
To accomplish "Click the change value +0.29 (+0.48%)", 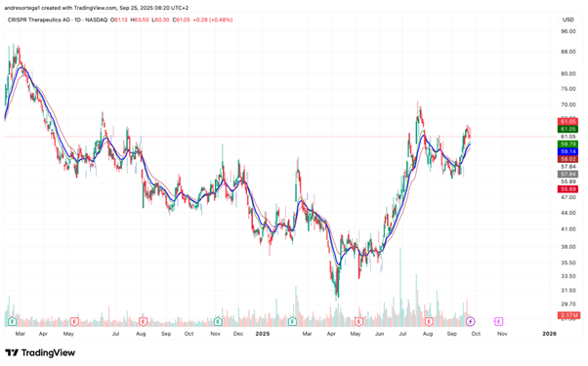I will click(x=213, y=20).
